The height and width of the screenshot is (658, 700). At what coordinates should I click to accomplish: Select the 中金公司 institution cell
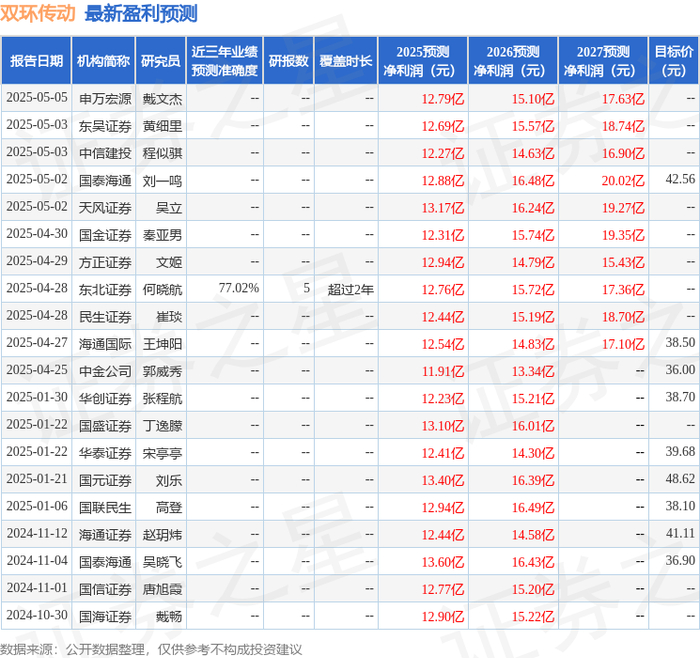pos(105,371)
